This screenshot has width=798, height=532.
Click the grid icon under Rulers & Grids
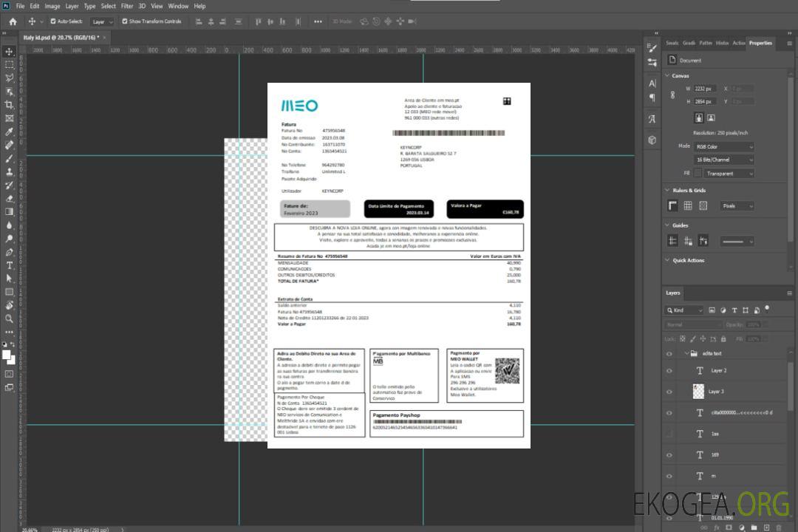tap(687, 206)
